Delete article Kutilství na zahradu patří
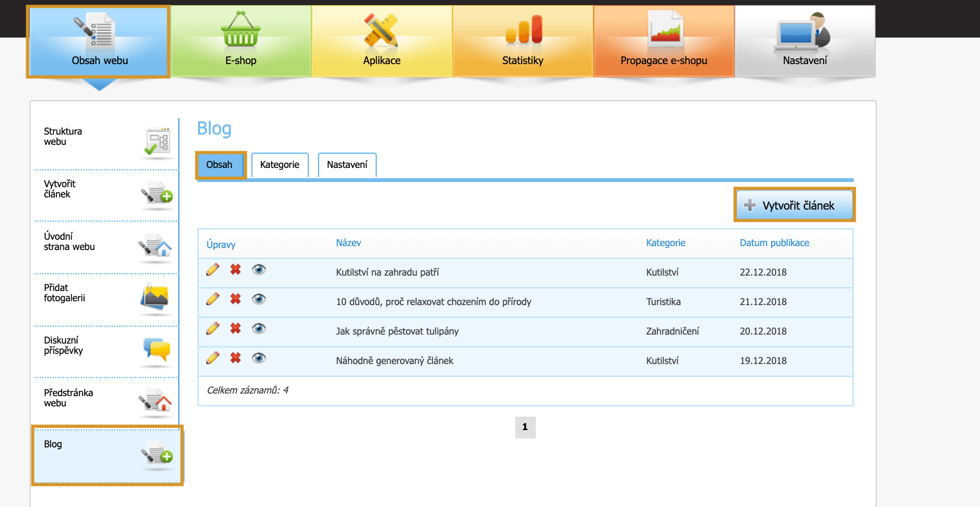 point(236,269)
